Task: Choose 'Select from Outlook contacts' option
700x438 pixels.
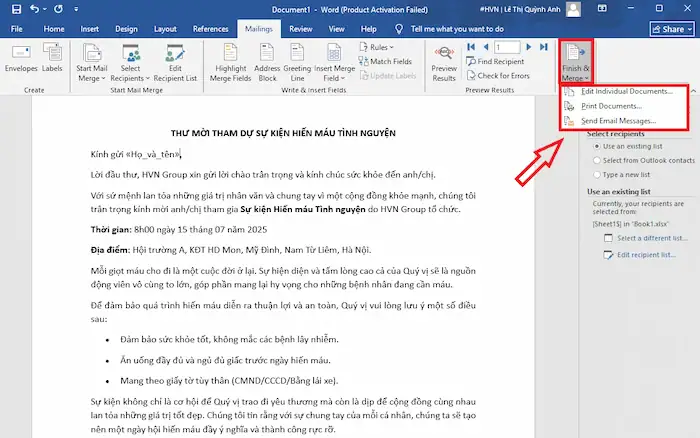Action: tap(595, 160)
